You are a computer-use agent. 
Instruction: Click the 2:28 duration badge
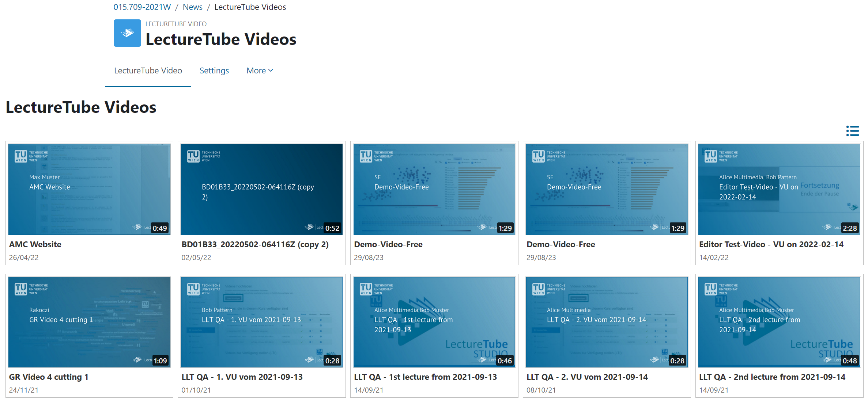pyautogui.click(x=850, y=228)
